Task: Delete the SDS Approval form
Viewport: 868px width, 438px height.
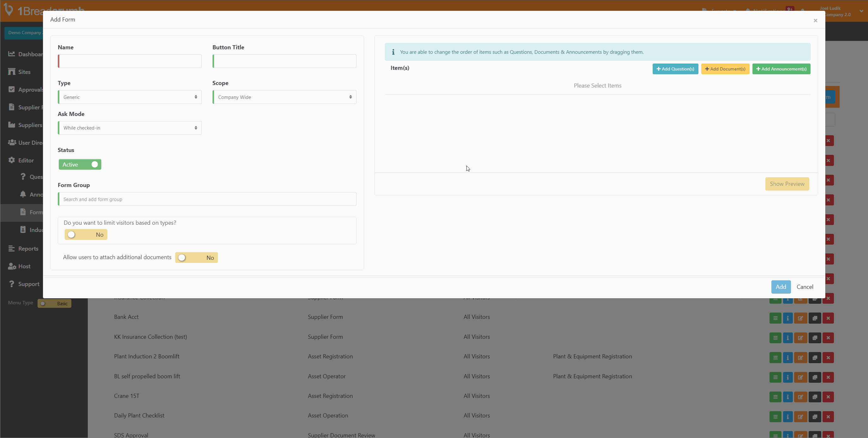Action: 828,435
